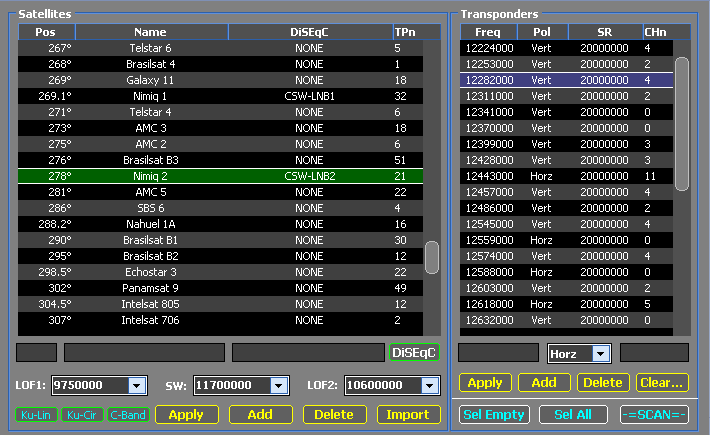Click the Sel All button

[573, 415]
